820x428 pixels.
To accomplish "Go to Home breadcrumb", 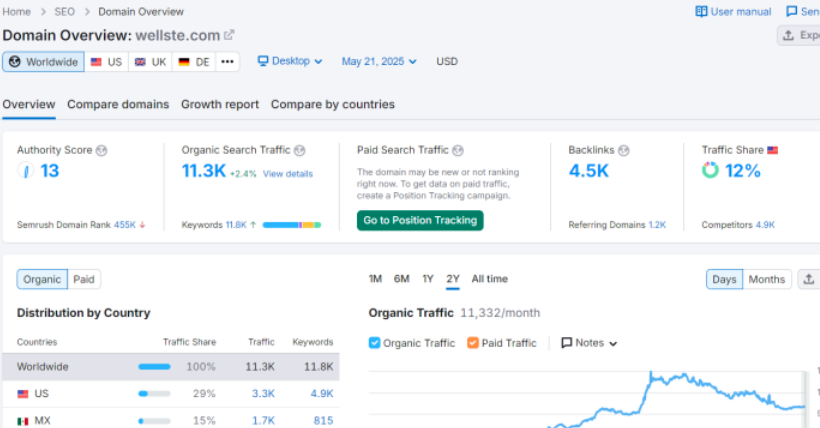I will (17, 12).
